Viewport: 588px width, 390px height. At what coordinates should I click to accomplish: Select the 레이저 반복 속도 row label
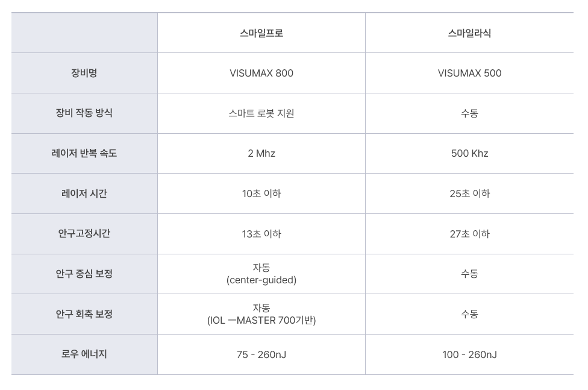[x=84, y=153]
